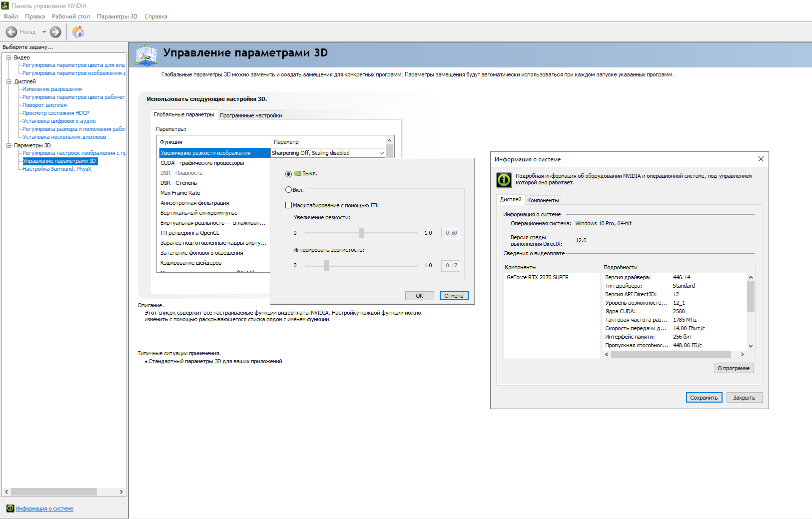Select Управление параметрами 3D tree item
The height and width of the screenshot is (519, 812).
[x=59, y=161]
